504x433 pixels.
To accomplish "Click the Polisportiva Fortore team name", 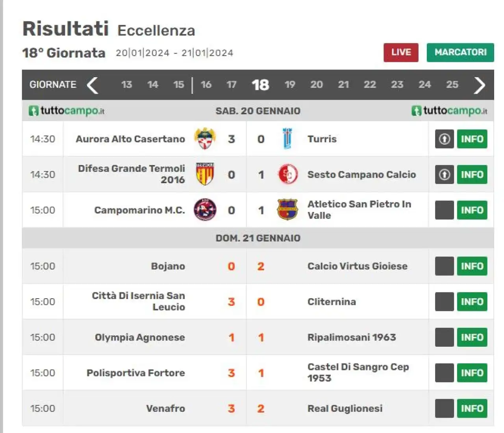I will pos(136,373).
